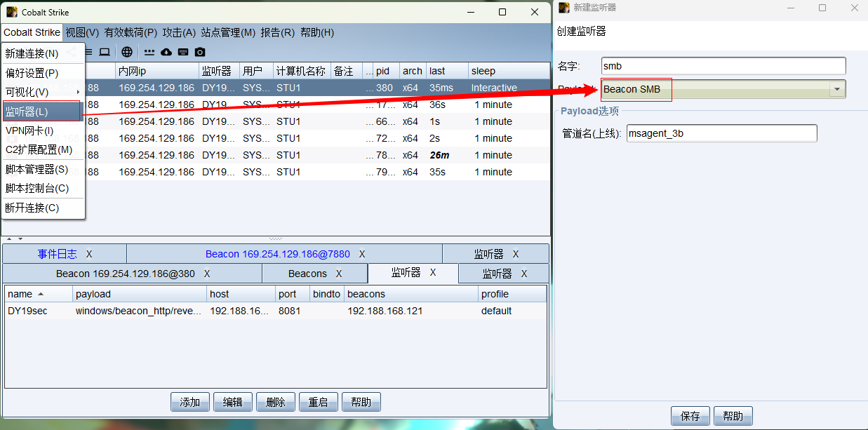868x430 pixels.
Task: Click 帮助 in the new listener dialog
Action: coord(733,416)
